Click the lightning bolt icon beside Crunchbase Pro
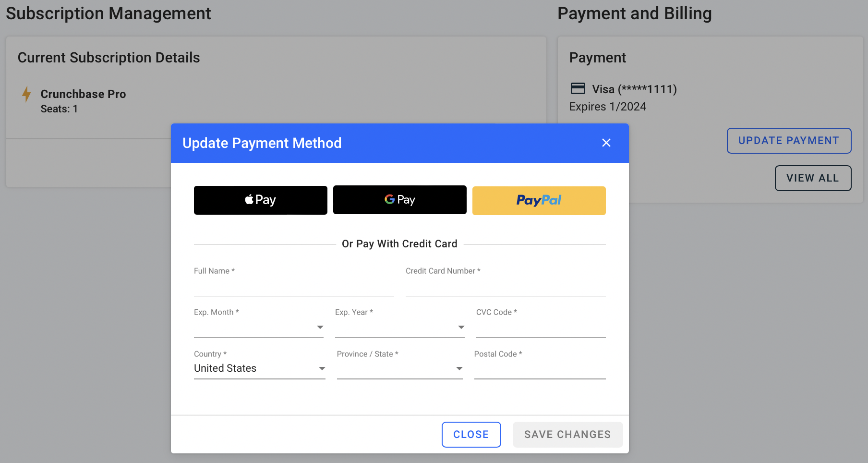868x463 pixels. click(26, 94)
